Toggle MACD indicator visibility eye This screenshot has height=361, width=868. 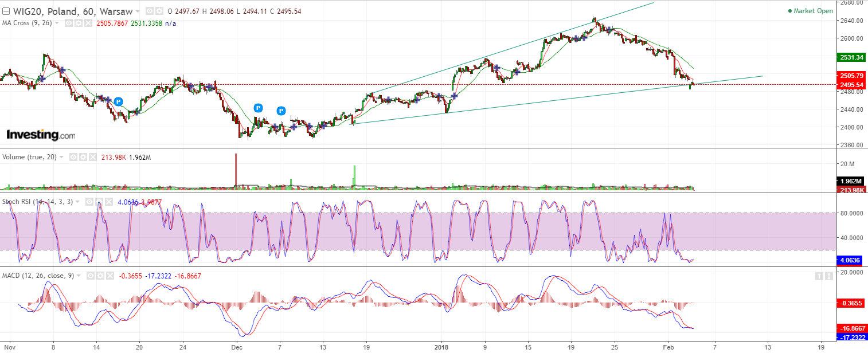[x=90, y=276]
